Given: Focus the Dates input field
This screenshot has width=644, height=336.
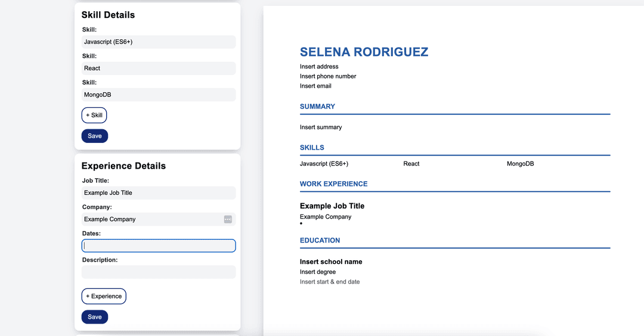Looking at the screenshot, I should coord(159,245).
